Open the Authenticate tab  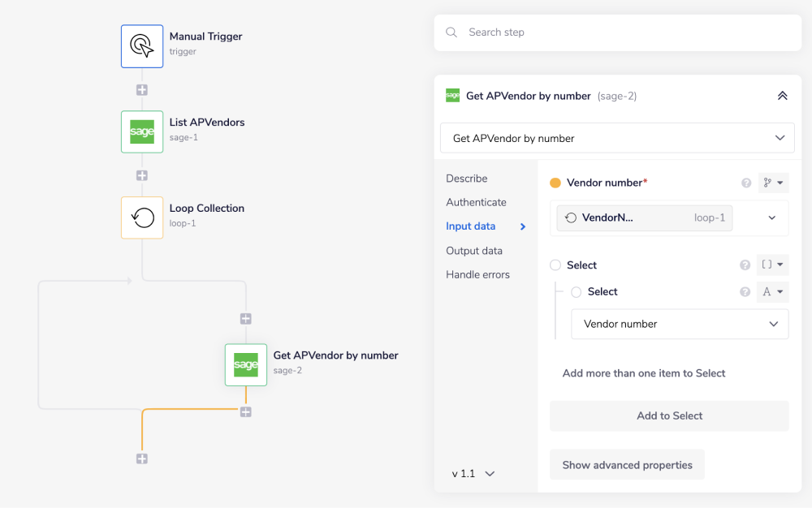(x=476, y=202)
